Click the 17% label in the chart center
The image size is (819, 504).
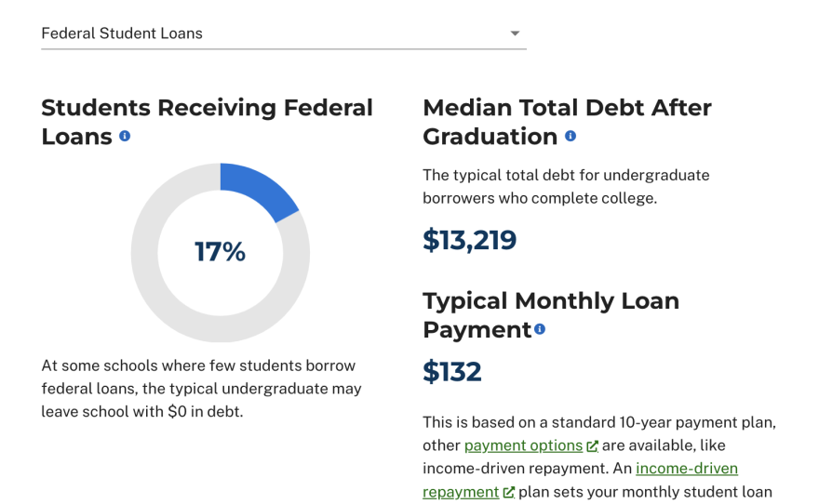pos(221,252)
